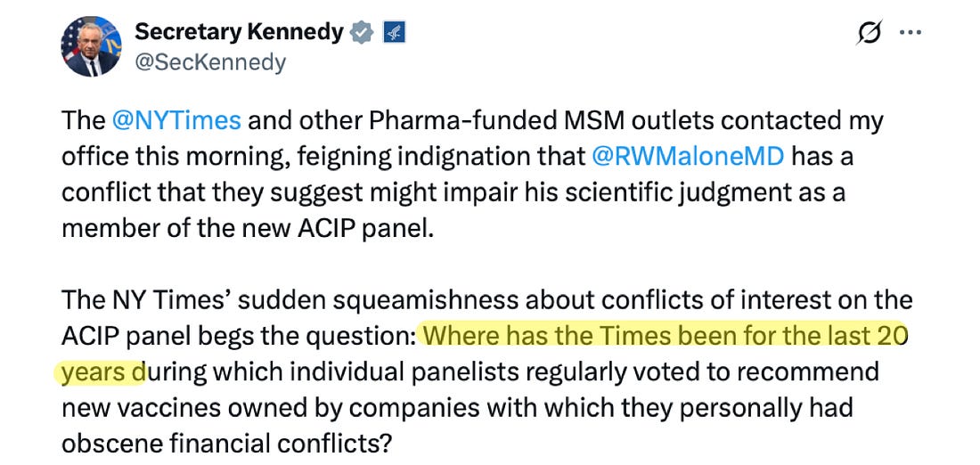The width and height of the screenshot is (980, 465).
Task: Click the gray verified checkmark badge
Action: click(x=360, y=33)
